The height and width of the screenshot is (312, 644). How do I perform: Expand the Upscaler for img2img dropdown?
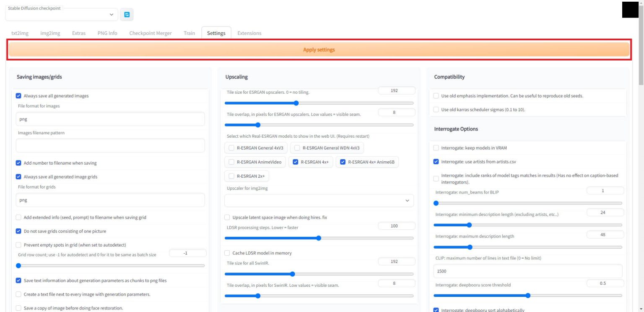point(319,201)
